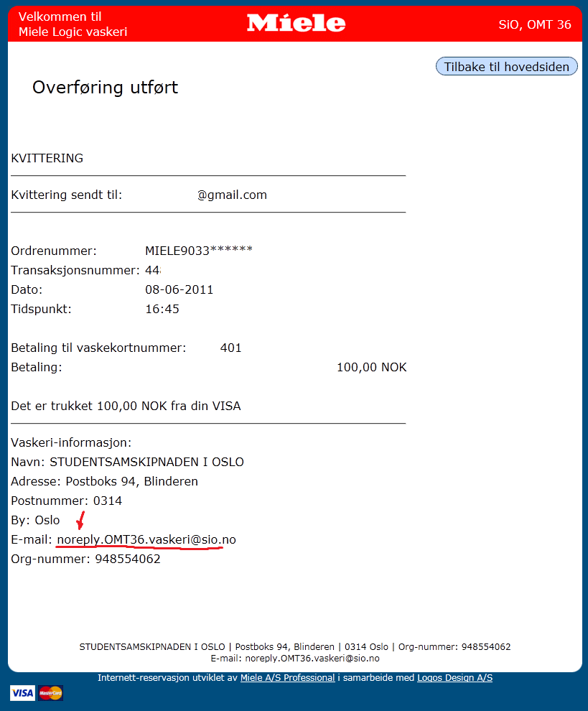Click the Betaling: label
Image resolution: width=588 pixels, height=711 pixels.
(x=37, y=367)
